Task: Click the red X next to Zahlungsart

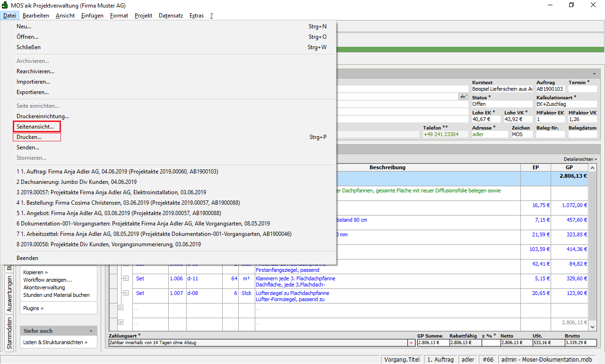Action: [411, 343]
